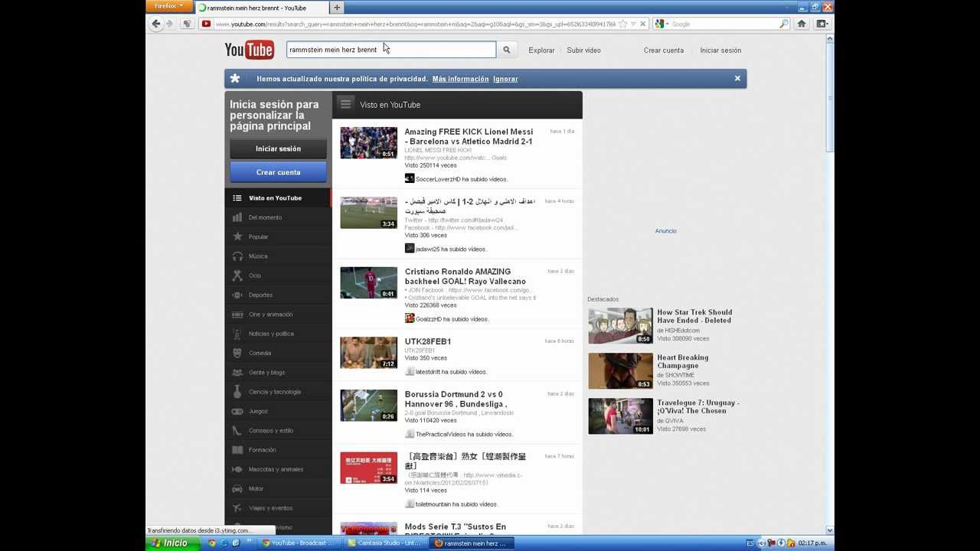980x551 pixels.
Task: Open URL history dropdown arrow
Action: click(x=633, y=24)
